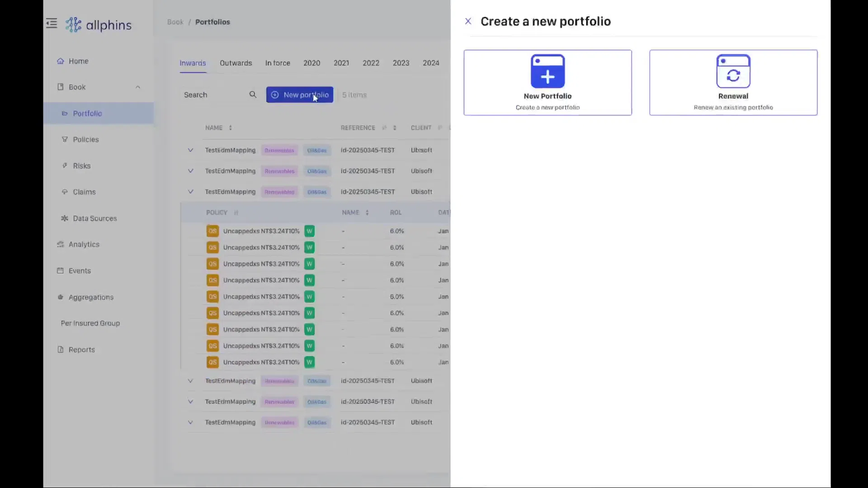Click the New portfolio button
The image size is (868, 488).
click(x=299, y=95)
